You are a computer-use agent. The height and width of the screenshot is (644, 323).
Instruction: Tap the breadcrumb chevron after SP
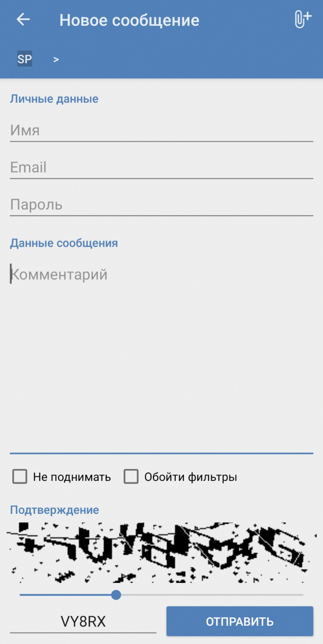click(56, 59)
